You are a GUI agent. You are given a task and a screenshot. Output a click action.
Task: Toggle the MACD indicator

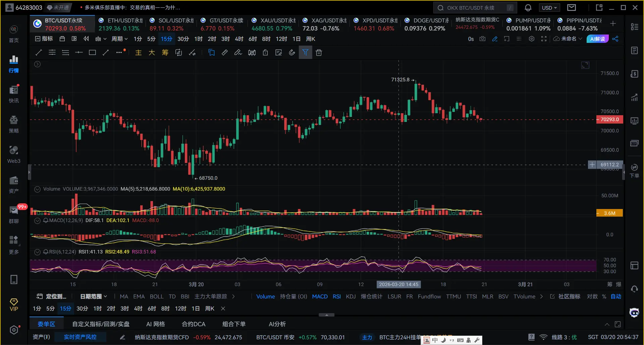coord(320,296)
